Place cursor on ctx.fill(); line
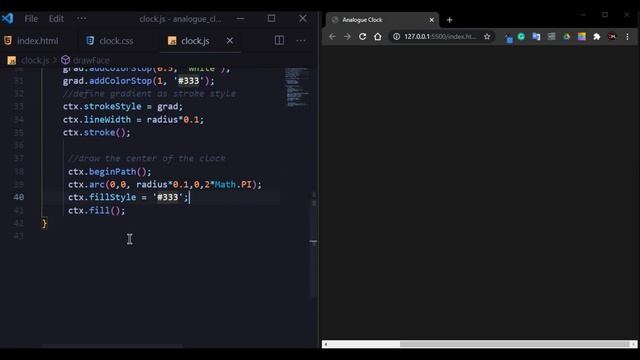 point(97,211)
